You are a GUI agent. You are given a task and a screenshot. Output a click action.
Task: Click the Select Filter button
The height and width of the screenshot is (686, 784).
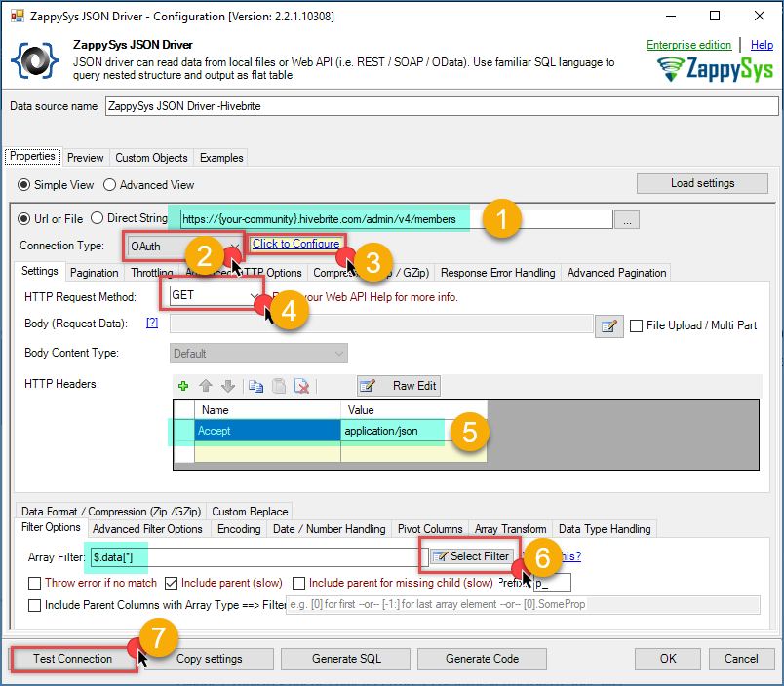(471, 556)
